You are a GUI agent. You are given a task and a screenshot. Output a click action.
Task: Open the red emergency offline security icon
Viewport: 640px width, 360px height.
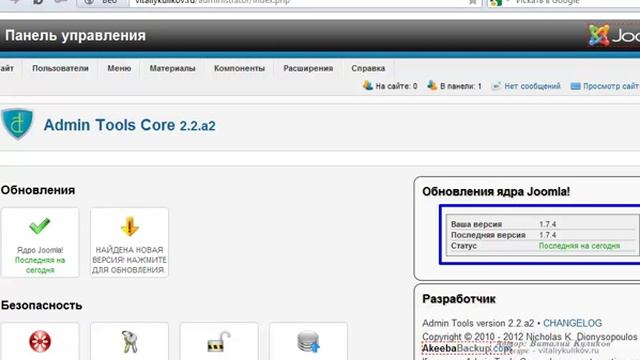pos(40,341)
